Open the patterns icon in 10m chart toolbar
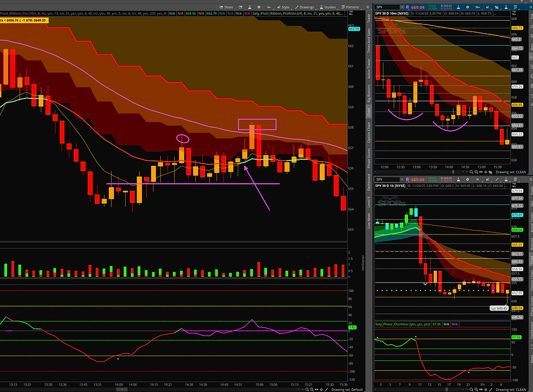This screenshot has height=392, width=533. pyautogui.click(x=515, y=7)
